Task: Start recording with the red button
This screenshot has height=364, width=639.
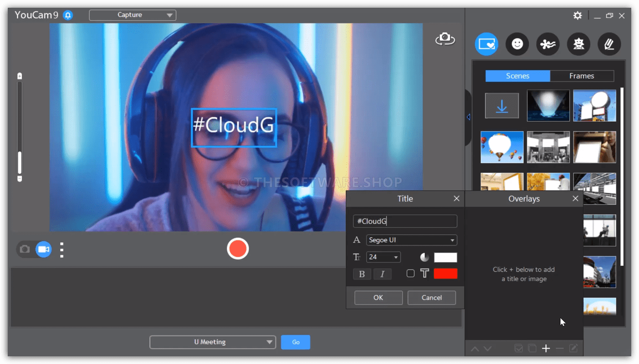Action: 238,249
